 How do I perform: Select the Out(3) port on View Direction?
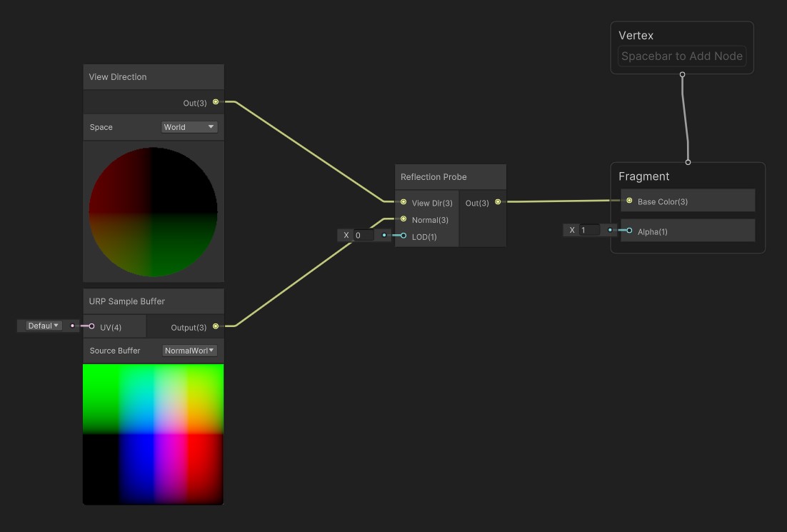coord(215,102)
